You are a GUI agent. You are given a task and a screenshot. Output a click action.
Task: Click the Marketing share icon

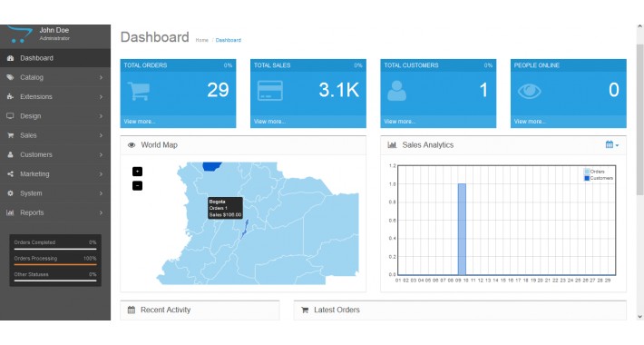pos(10,174)
